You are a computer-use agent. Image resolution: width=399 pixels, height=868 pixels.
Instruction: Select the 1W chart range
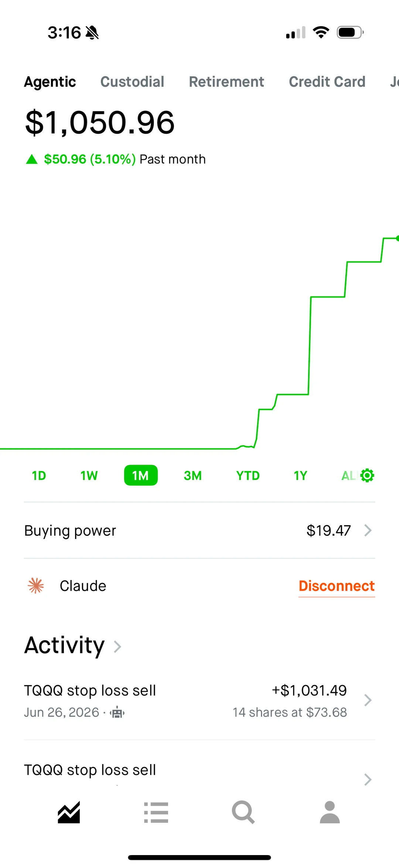pos(89,475)
